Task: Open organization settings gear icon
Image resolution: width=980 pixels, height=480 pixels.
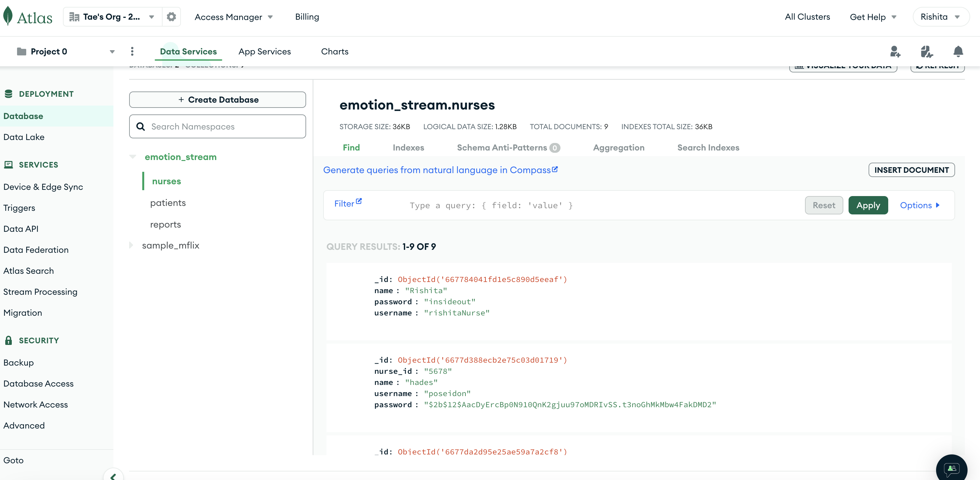Action: coord(171,17)
